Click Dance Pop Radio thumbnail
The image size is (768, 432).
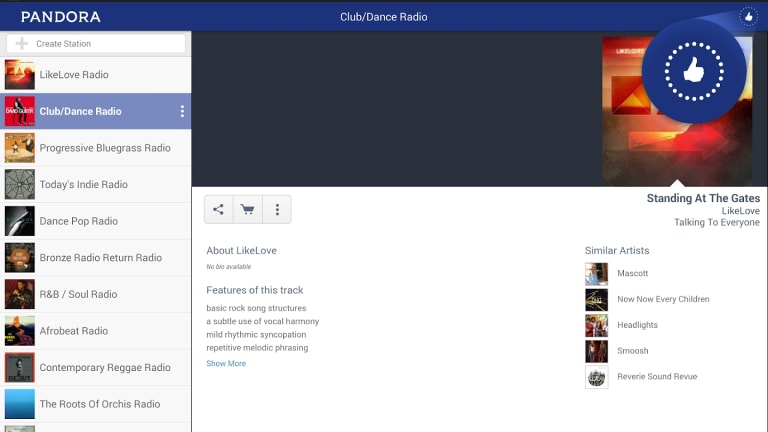coord(20,221)
